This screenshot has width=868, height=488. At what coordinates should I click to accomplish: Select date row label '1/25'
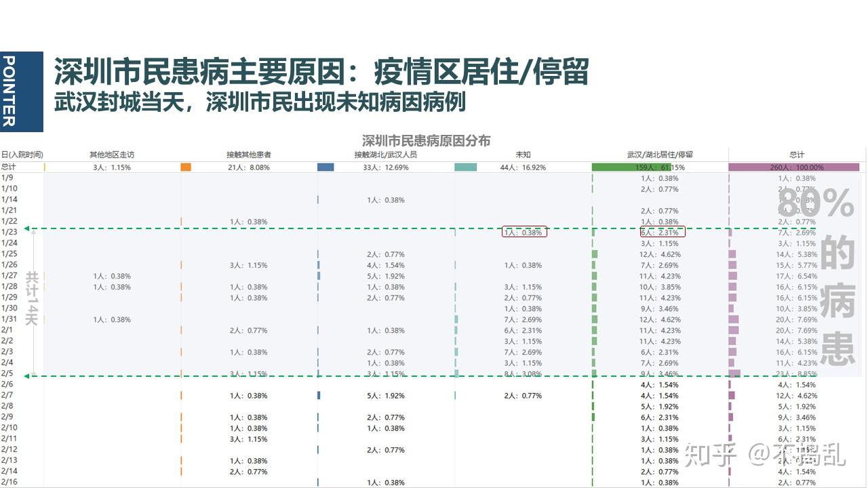9,254
